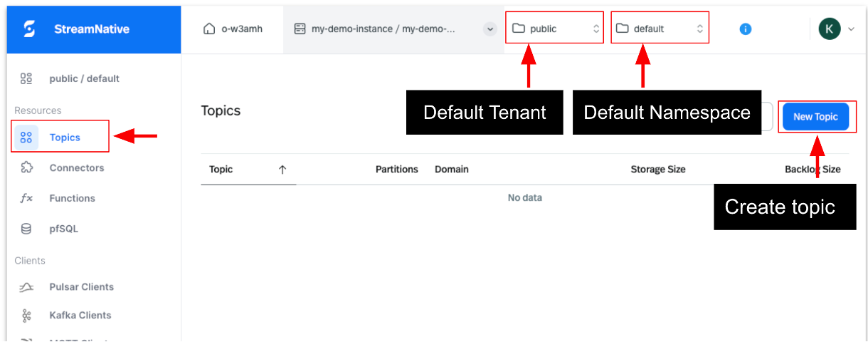
Task: Click the folder icon in public selector
Action: tap(519, 28)
